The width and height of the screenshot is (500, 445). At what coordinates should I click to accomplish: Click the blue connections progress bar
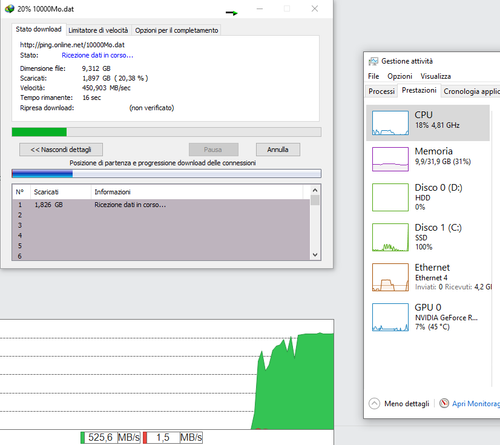[166, 173]
